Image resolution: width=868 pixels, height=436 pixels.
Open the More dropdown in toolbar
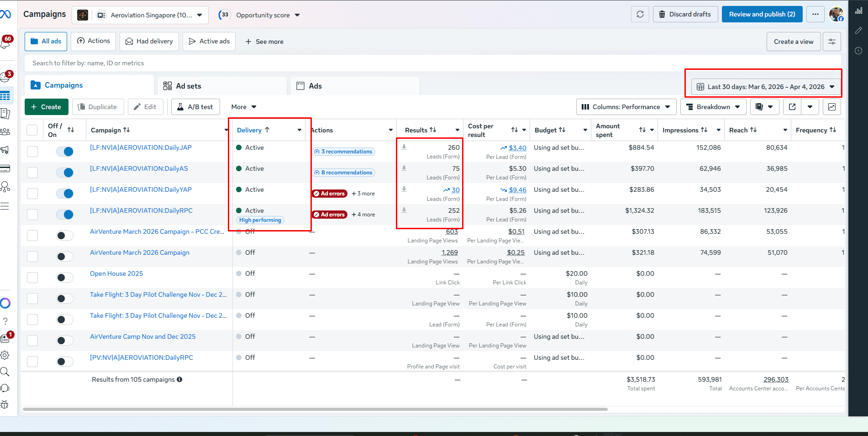244,107
